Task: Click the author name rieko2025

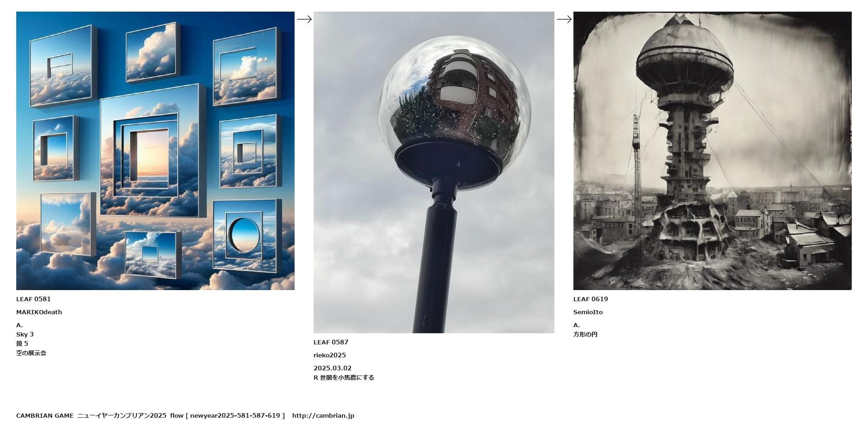Action: point(329,356)
